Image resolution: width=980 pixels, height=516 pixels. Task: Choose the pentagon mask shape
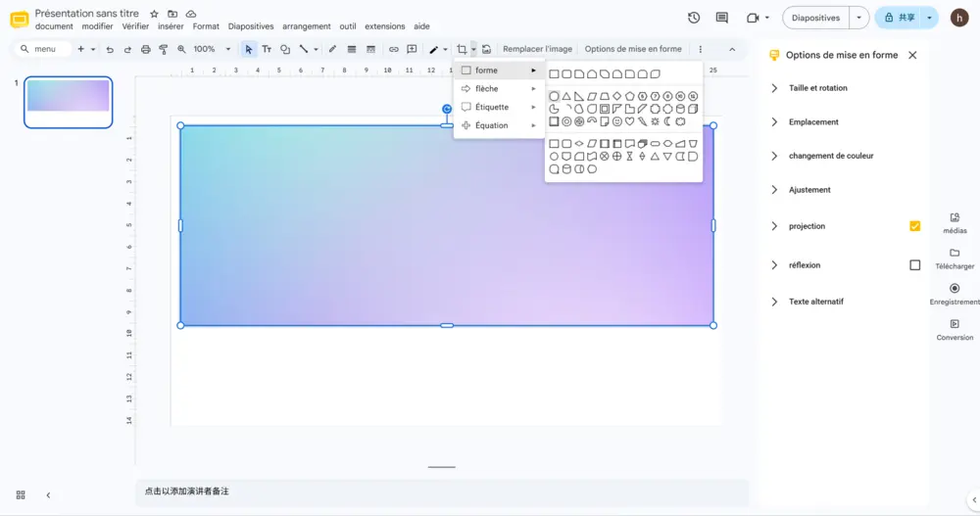[x=629, y=96]
